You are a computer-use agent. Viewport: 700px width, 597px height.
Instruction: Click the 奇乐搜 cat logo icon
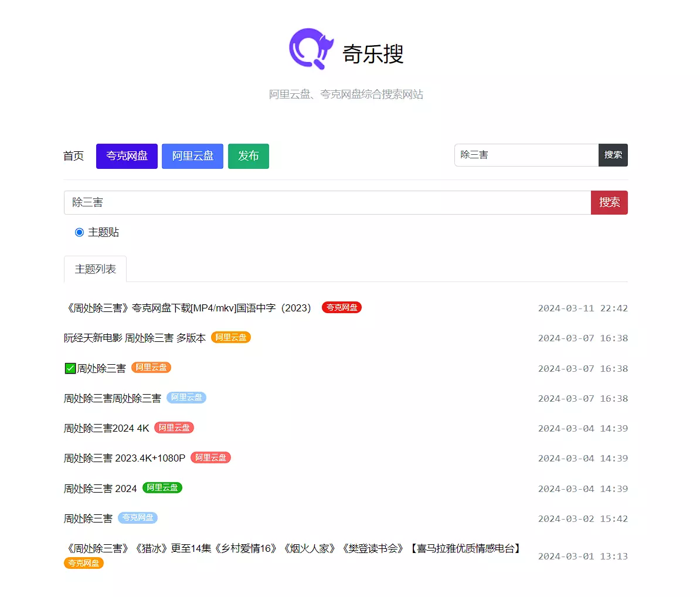[311, 49]
